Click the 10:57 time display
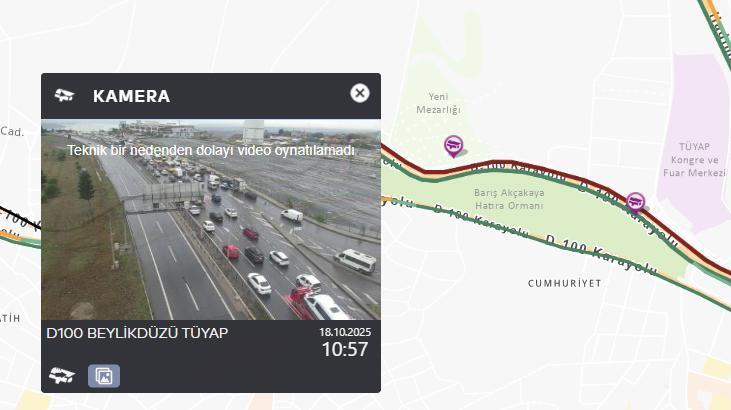Viewport: 731px width, 410px height. pos(345,349)
